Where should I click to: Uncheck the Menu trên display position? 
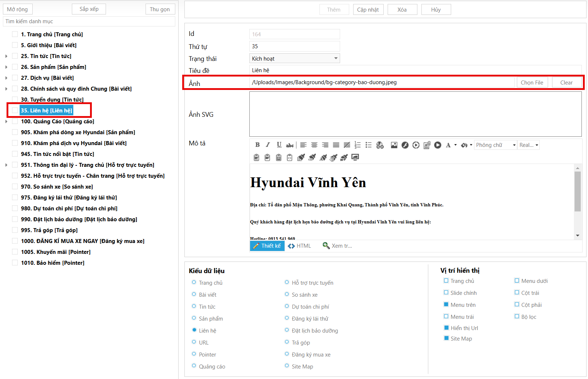[x=446, y=305]
